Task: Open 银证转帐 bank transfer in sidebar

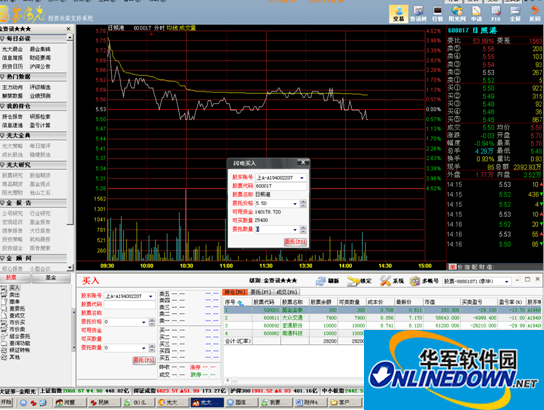Action: coord(19,350)
